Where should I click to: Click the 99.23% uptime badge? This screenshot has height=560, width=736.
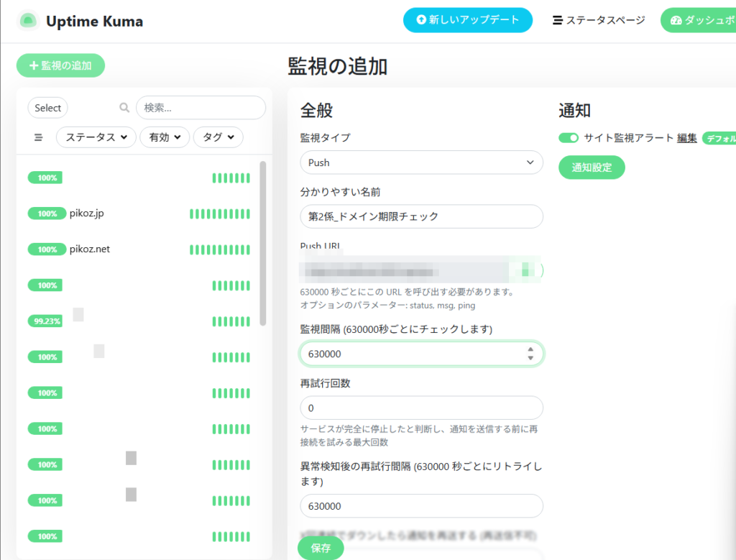click(45, 321)
